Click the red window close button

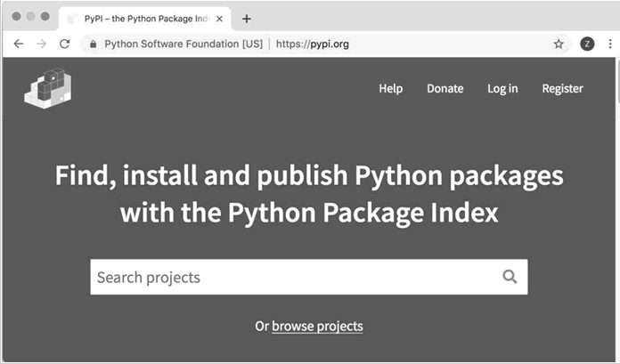(x=16, y=16)
